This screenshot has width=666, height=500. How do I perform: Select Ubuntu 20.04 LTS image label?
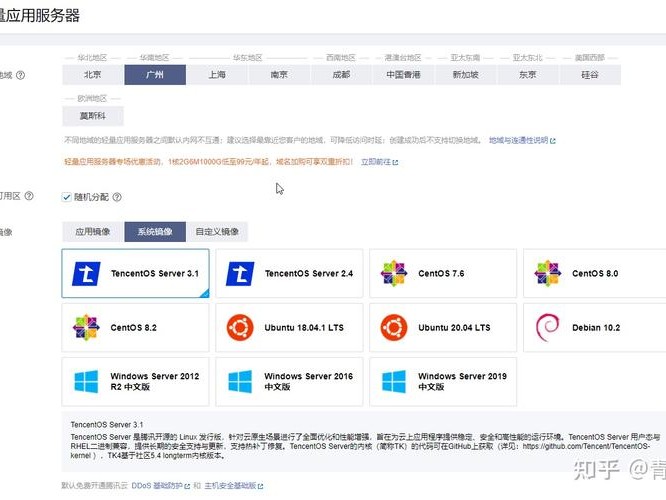pos(454,328)
